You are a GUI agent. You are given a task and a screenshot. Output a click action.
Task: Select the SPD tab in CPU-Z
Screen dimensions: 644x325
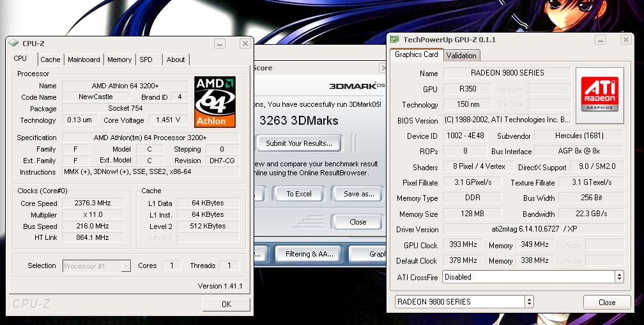coord(146,59)
